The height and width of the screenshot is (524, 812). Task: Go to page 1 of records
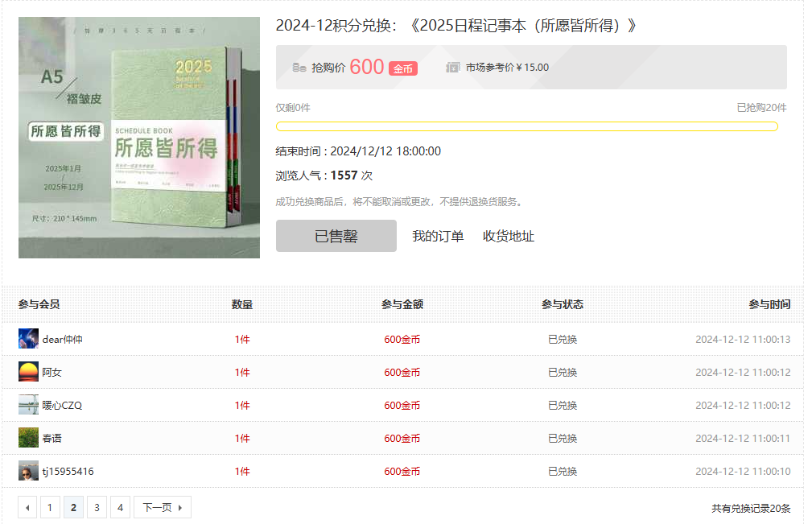point(50,507)
